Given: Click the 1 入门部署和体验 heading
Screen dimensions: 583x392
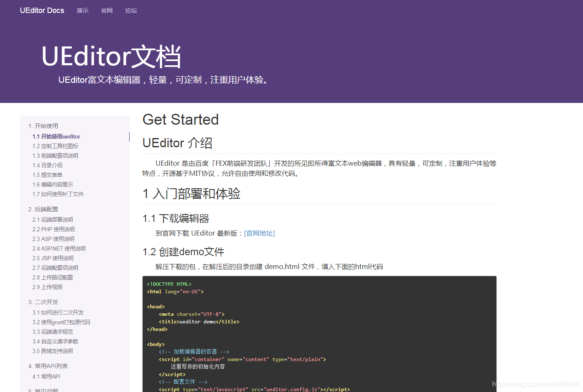Looking at the screenshot, I should point(192,194).
